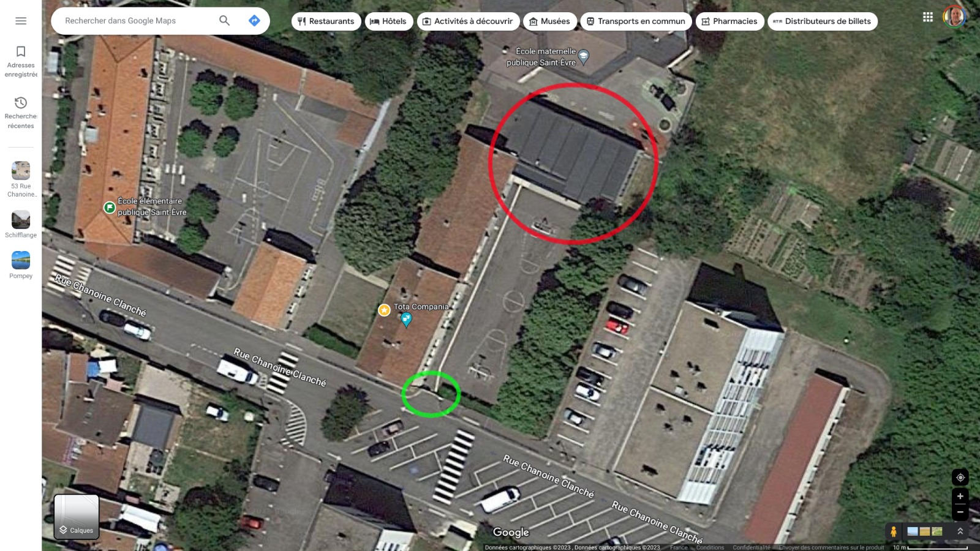This screenshot has height=551, width=980.
Task: Zoom in with the plus button
Action: [x=960, y=497]
